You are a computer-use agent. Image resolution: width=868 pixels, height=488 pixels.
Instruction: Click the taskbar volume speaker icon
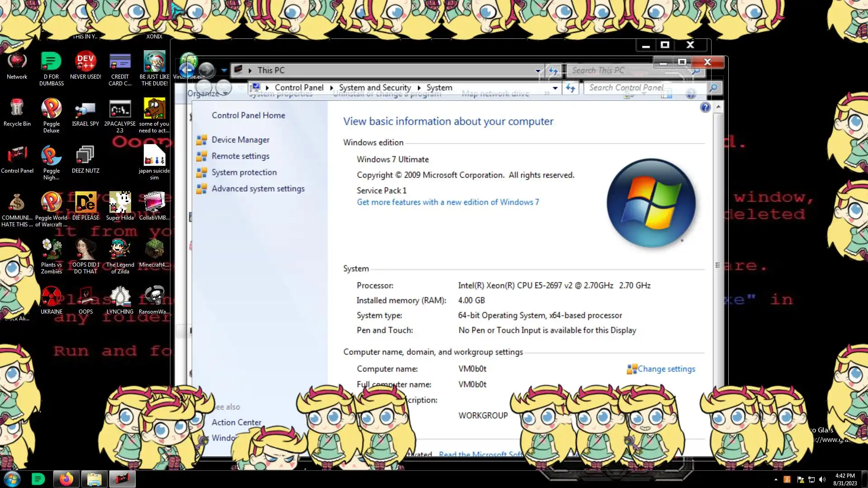point(822,479)
